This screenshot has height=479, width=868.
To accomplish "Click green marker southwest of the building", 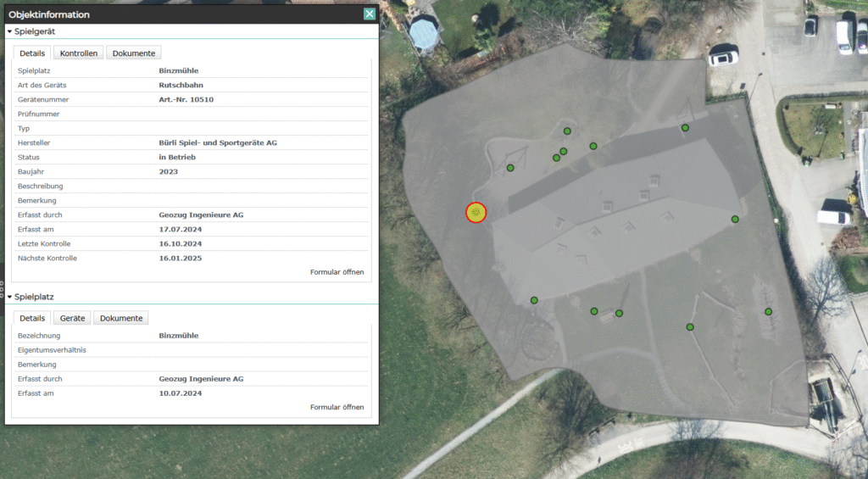I will coord(534,300).
